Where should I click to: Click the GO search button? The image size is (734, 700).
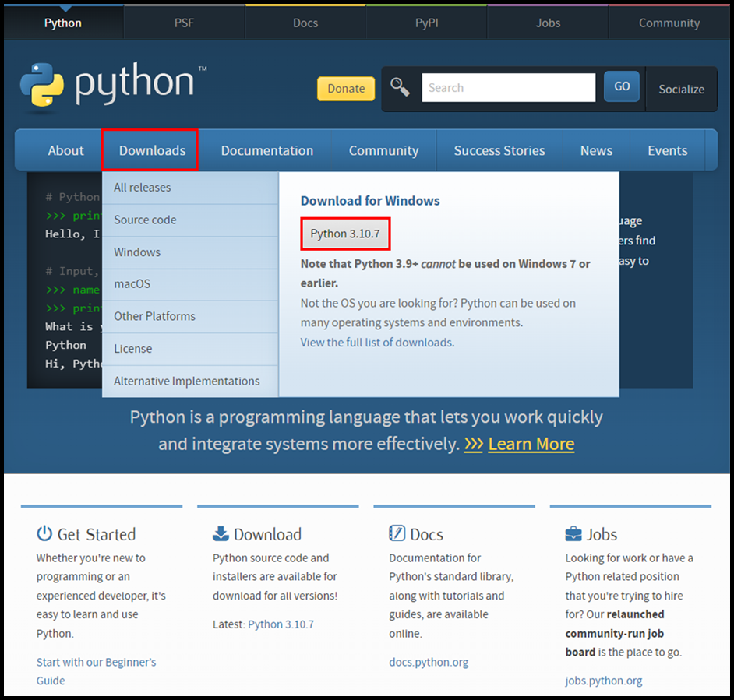pyautogui.click(x=622, y=86)
